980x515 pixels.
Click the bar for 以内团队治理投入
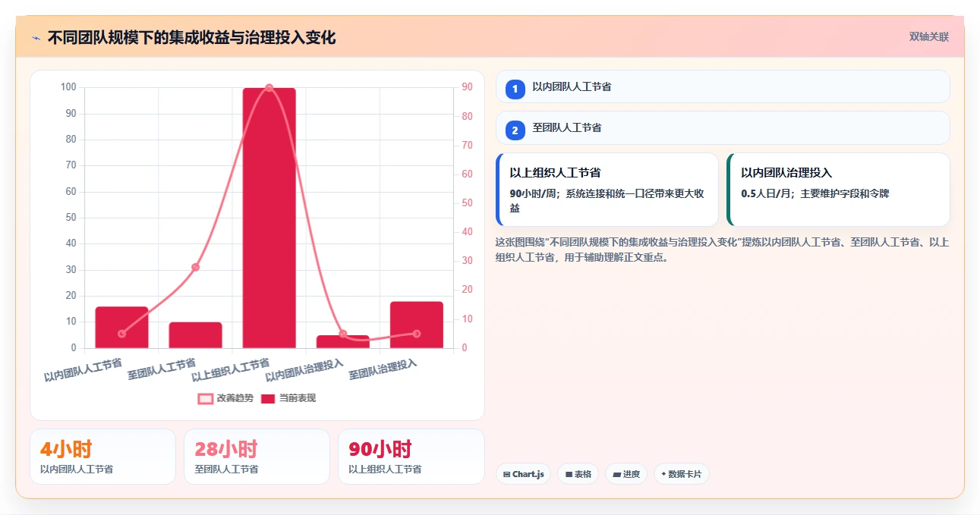[343, 341]
